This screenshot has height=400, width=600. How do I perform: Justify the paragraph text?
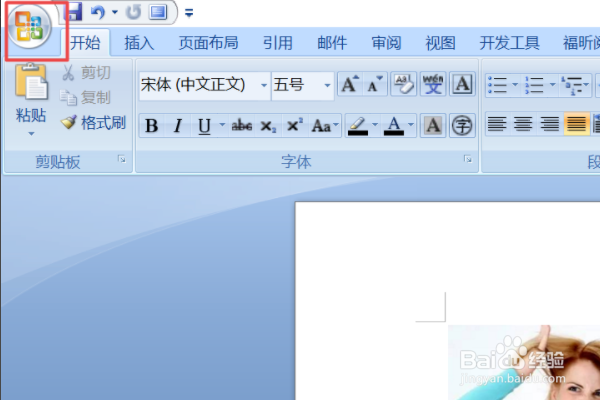576,124
